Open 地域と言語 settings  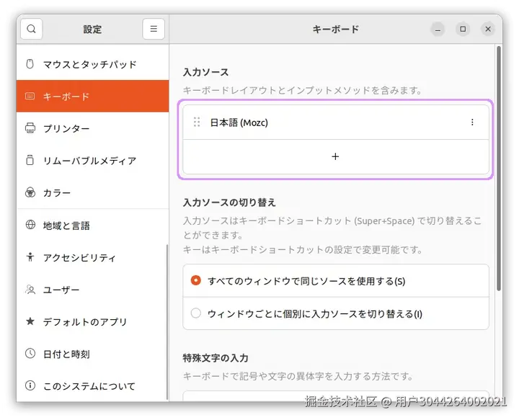[93, 225]
